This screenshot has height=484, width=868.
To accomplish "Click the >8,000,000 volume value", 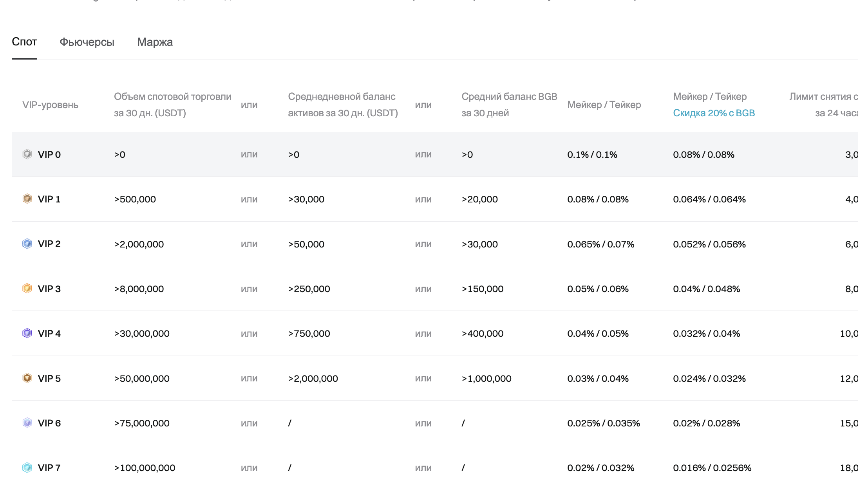I will point(139,289).
